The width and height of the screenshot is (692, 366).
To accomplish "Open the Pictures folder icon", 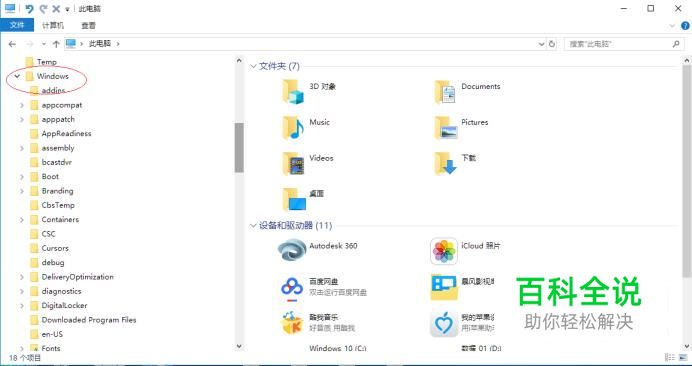I will tap(445, 127).
